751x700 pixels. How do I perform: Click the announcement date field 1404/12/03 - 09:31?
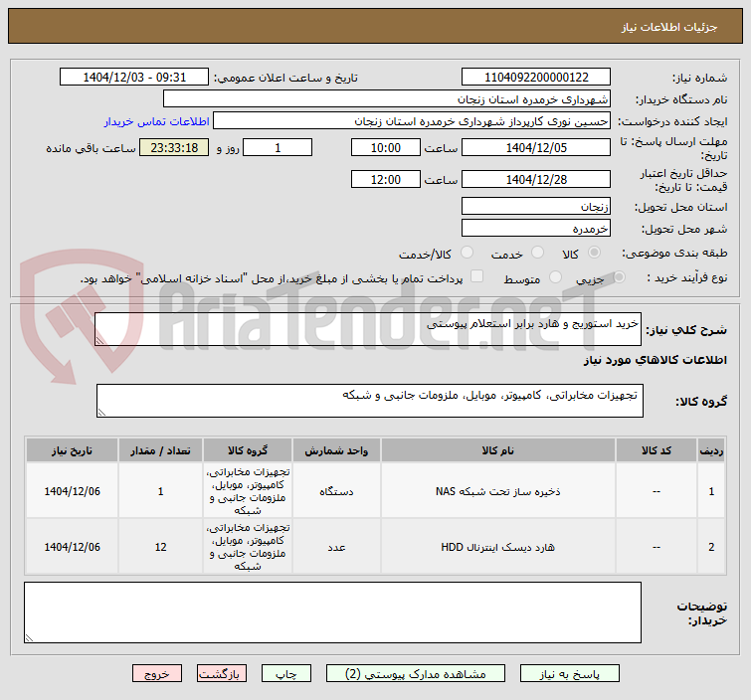pyautogui.click(x=134, y=77)
